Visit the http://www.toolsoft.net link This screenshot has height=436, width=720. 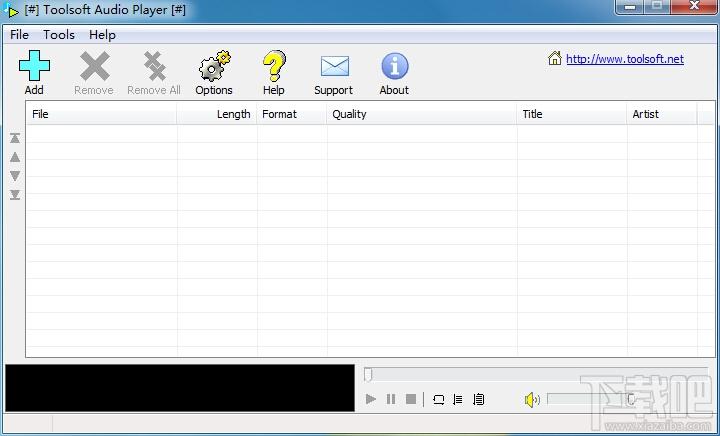624,59
